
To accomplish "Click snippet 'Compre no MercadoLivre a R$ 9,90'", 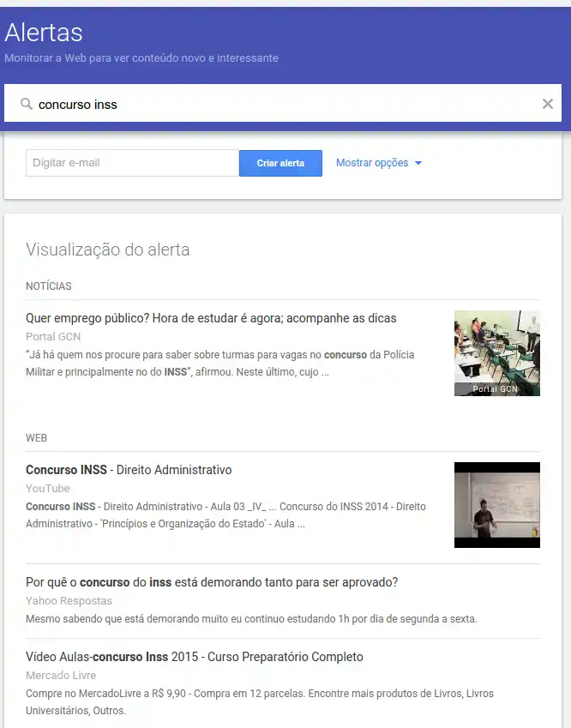I will click(260, 702).
